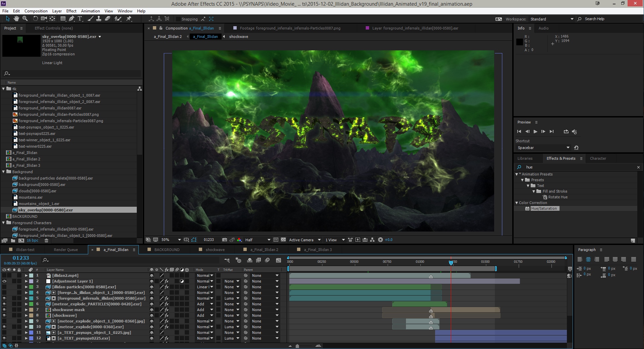
Task: Toggle the transparency grid icon
Action: click(x=283, y=240)
